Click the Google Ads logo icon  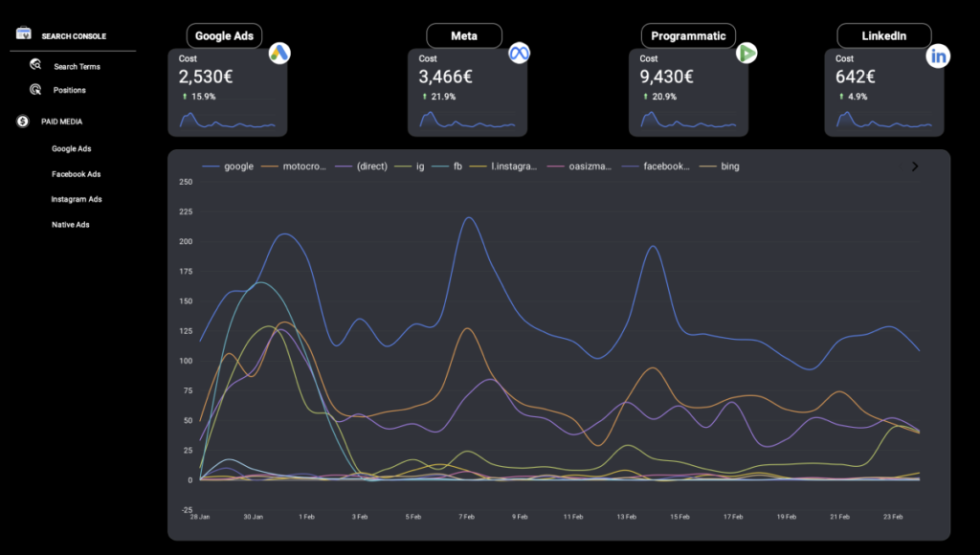click(x=279, y=54)
